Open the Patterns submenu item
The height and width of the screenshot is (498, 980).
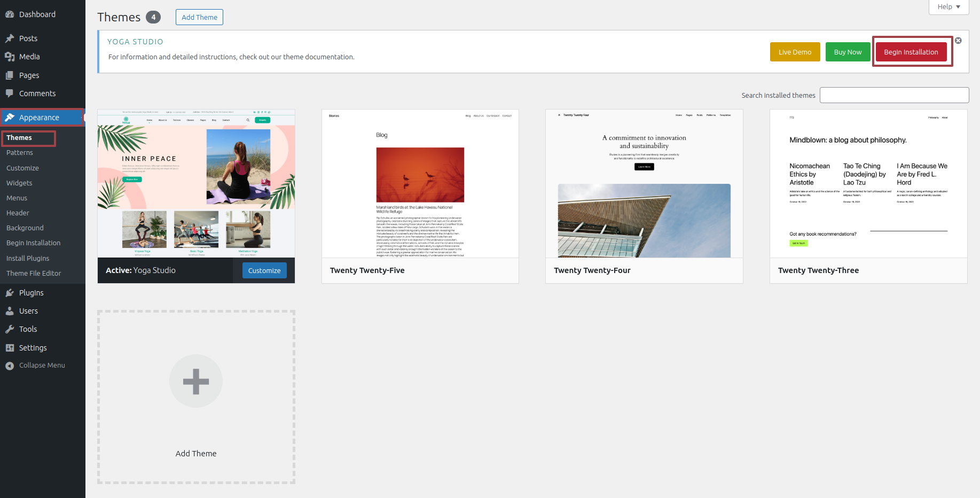point(20,153)
